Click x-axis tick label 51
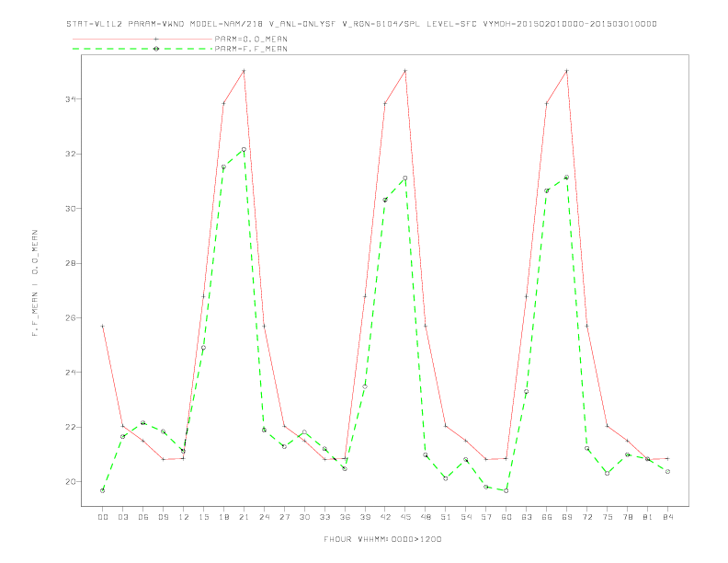The image size is (728, 563). point(446,517)
